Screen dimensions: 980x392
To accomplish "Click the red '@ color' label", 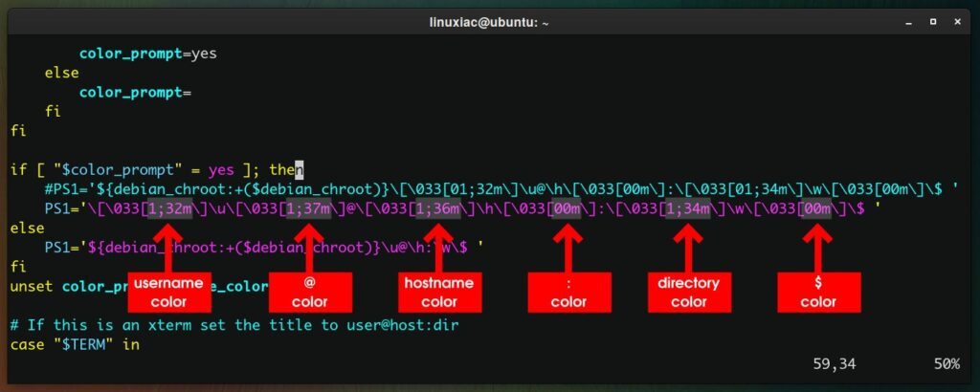I will 310,293.
